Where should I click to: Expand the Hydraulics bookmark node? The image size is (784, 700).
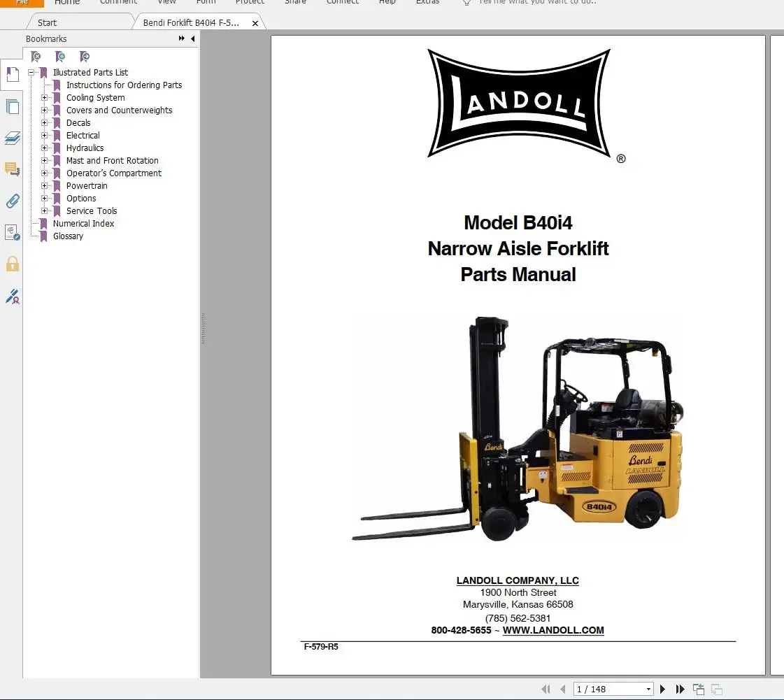click(x=45, y=148)
